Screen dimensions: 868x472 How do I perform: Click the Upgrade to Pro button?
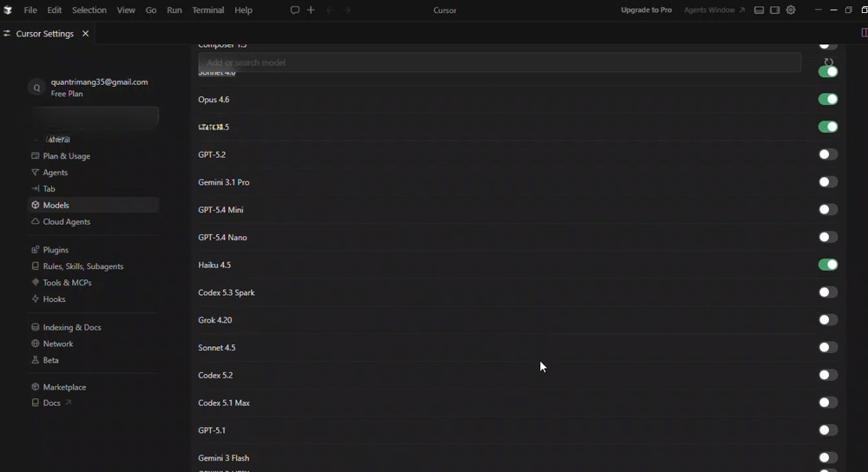click(x=646, y=10)
